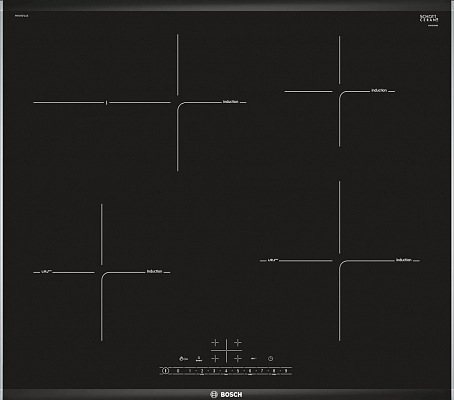Click the model number text top-left

(21, 16)
